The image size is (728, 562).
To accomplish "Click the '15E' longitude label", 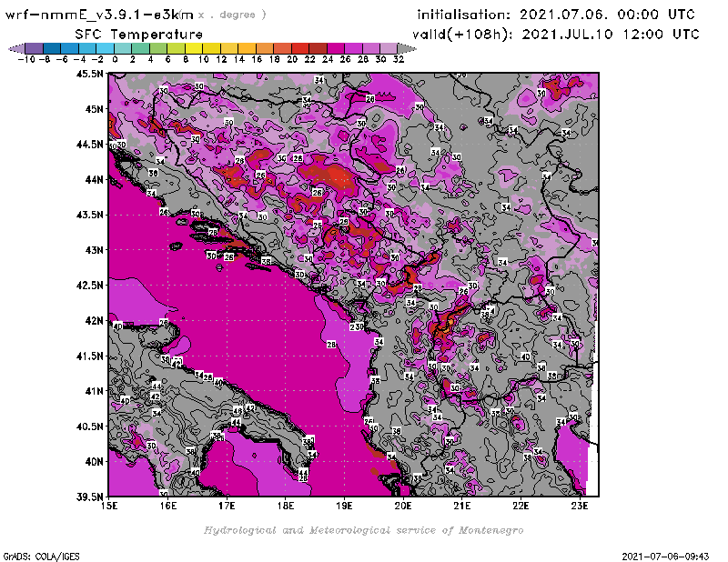I will click(x=109, y=506).
